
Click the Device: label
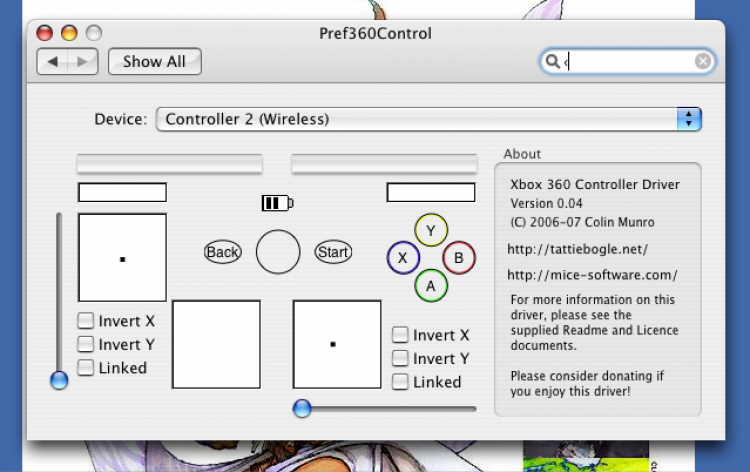(121, 119)
